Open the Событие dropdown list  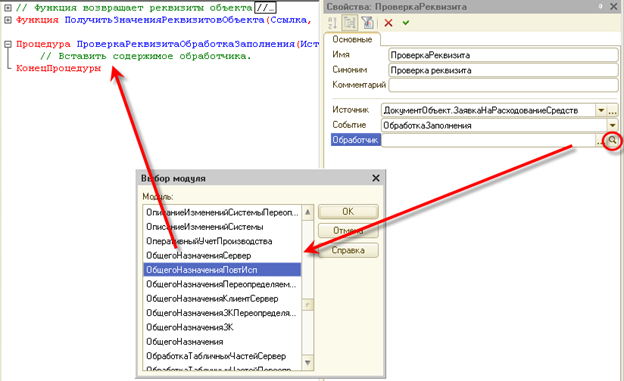click(x=613, y=125)
